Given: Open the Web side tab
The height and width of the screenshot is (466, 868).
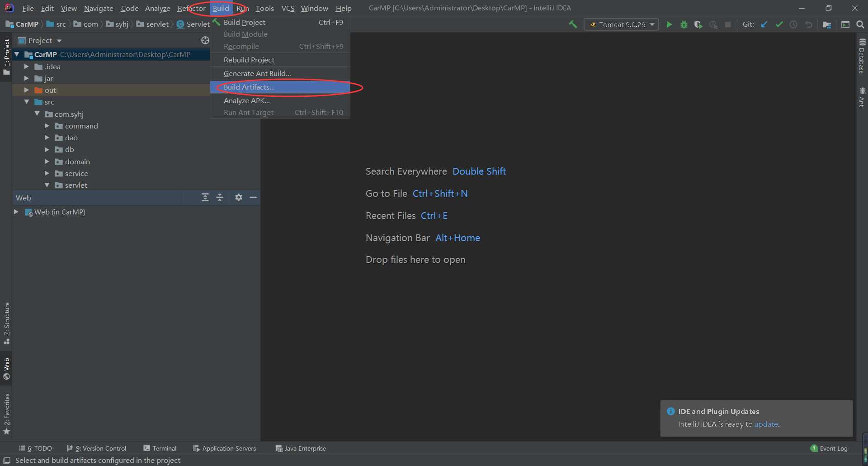Looking at the screenshot, I should [x=6, y=369].
